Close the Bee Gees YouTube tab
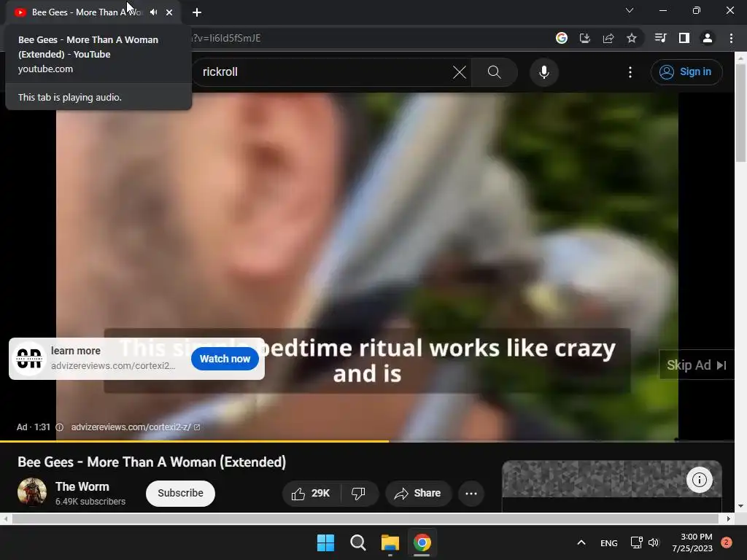Screen dimensions: 747x560 click(x=169, y=12)
